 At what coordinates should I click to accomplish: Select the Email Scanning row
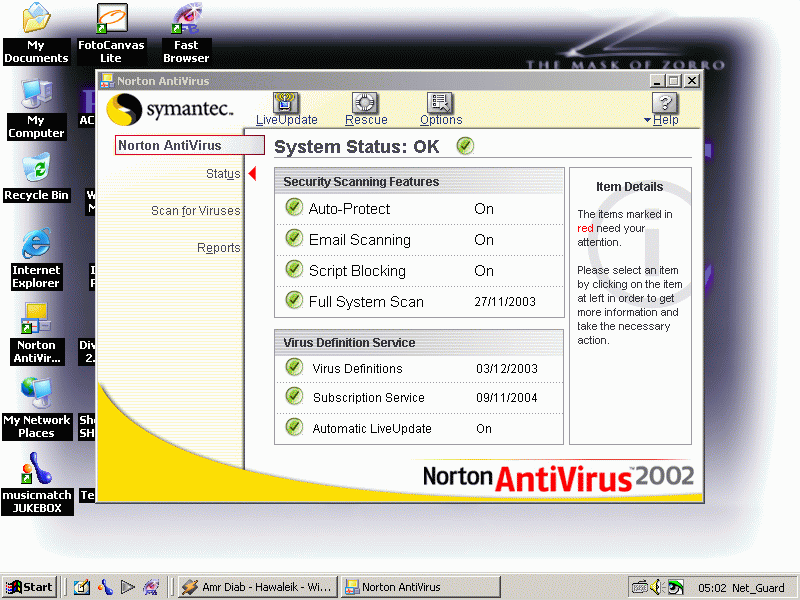419,240
